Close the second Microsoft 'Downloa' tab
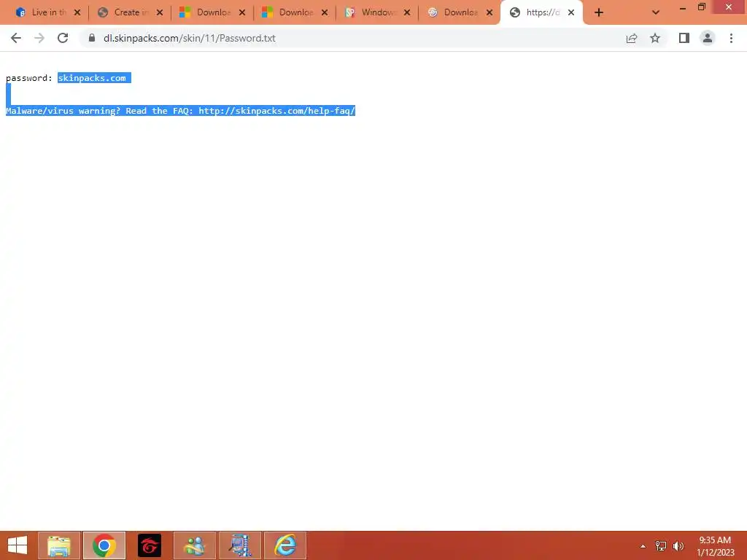 (325, 12)
